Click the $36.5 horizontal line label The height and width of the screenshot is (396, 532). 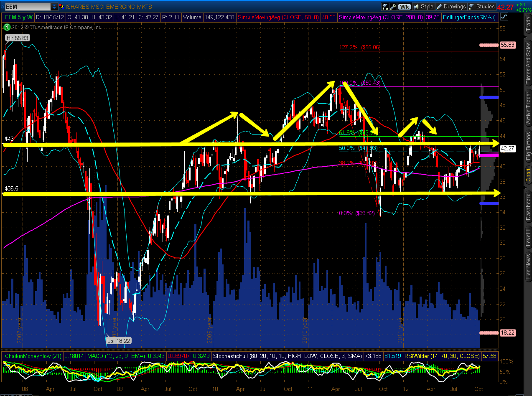pos(12,188)
